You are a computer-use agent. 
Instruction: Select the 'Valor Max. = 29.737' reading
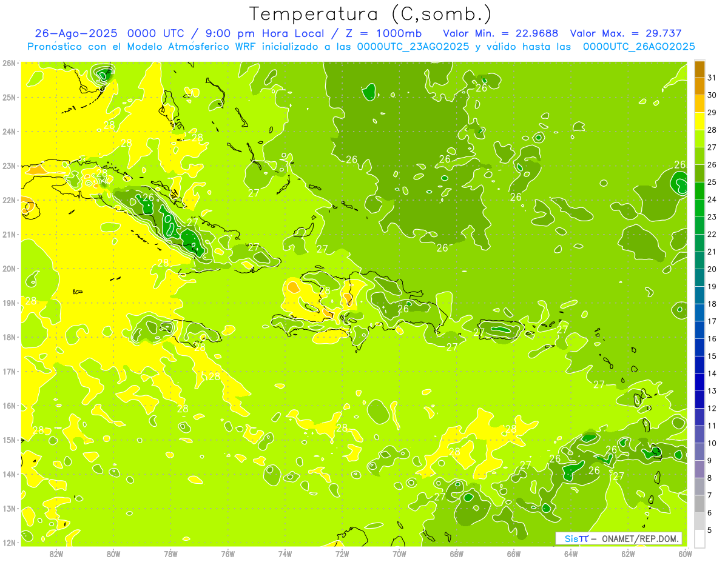(x=626, y=33)
